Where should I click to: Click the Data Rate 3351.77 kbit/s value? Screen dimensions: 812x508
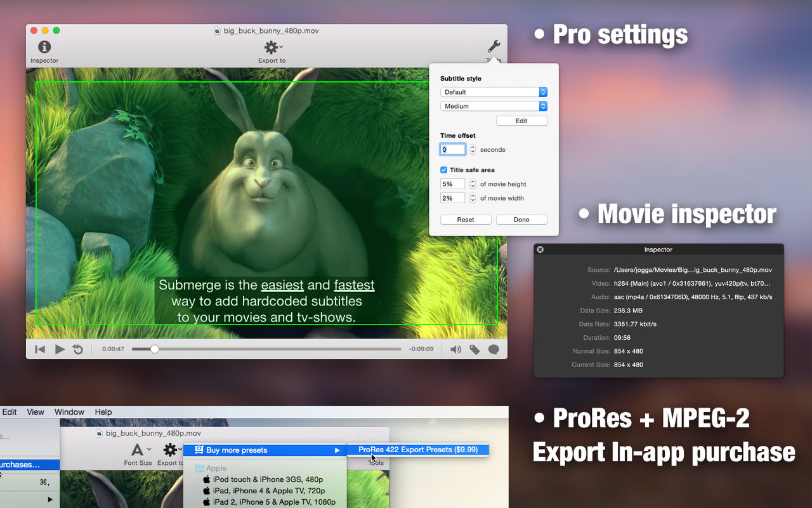pyautogui.click(x=635, y=324)
